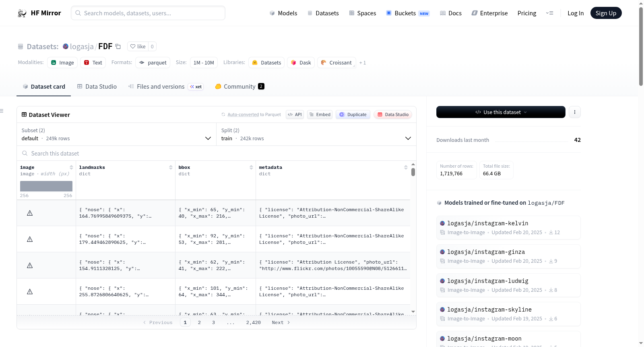Select the 1M - 10M size tag
Viewport: 644px width, 347px height.
point(204,62)
